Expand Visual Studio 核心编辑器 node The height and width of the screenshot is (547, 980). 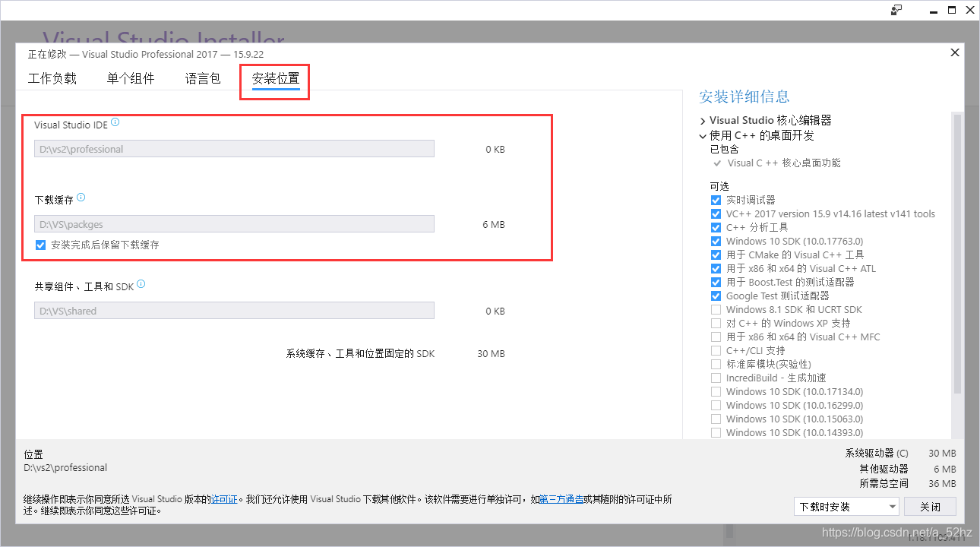pyautogui.click(x=703, y=120)
